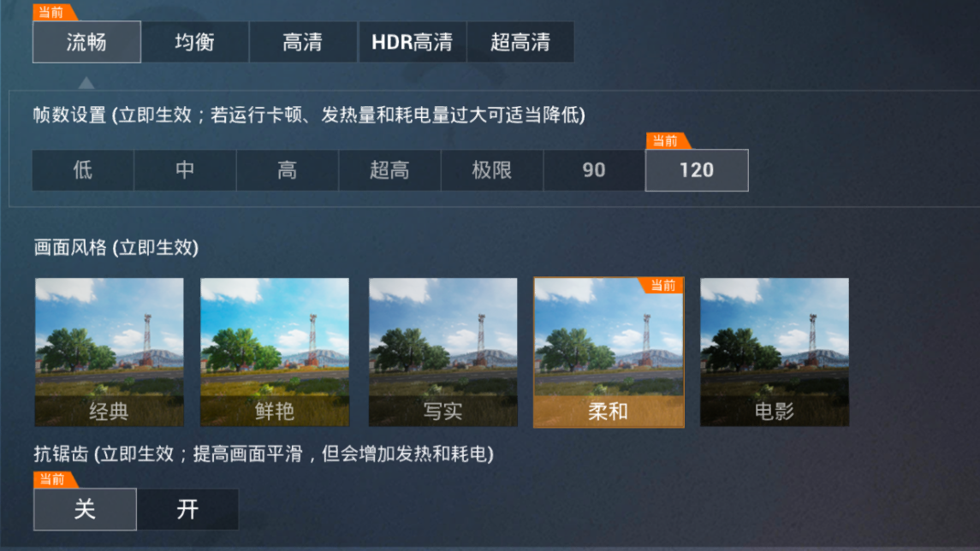Image resolution: width=980 pixels, height=551 pixels.
Task: Set frame rate to 低
Action: [82, 170]
